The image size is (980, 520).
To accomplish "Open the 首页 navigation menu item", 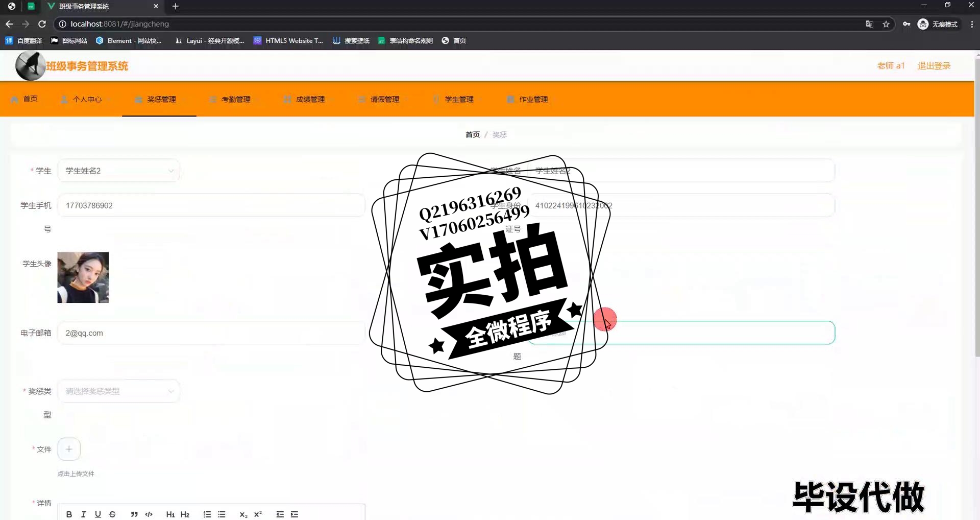I will click(24, 99).
